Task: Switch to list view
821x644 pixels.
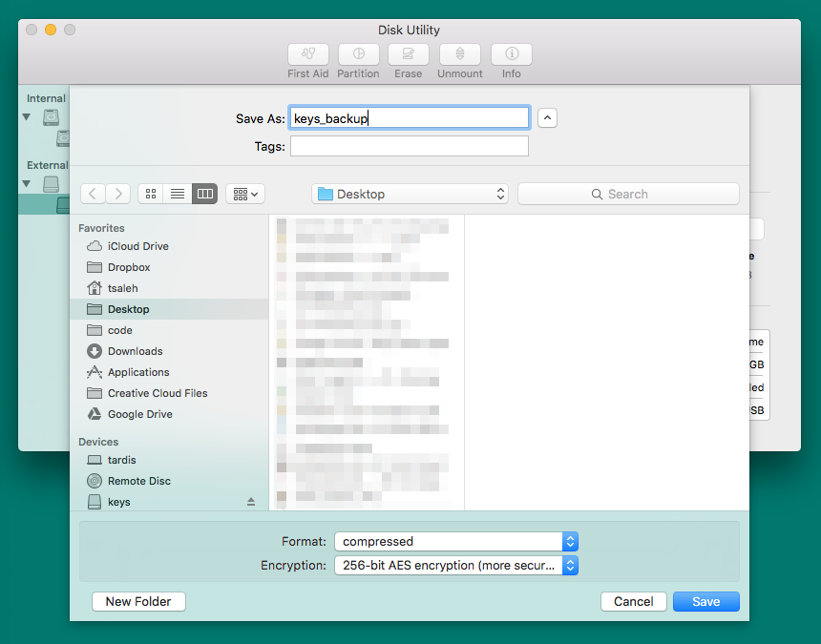Action: point(178,194)
